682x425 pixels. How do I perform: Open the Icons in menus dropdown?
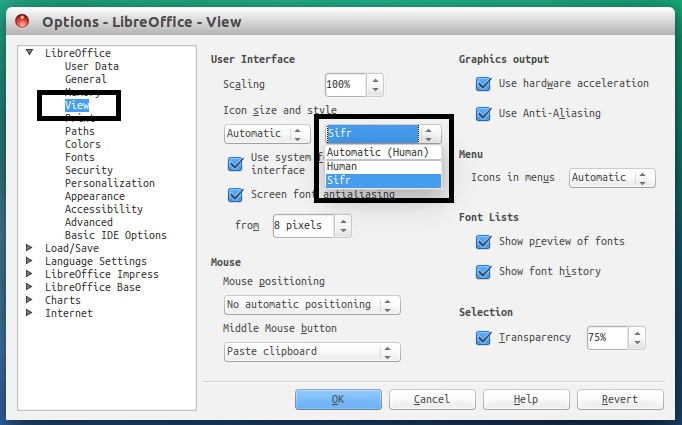pyautogui.click(x=612, y=177)
